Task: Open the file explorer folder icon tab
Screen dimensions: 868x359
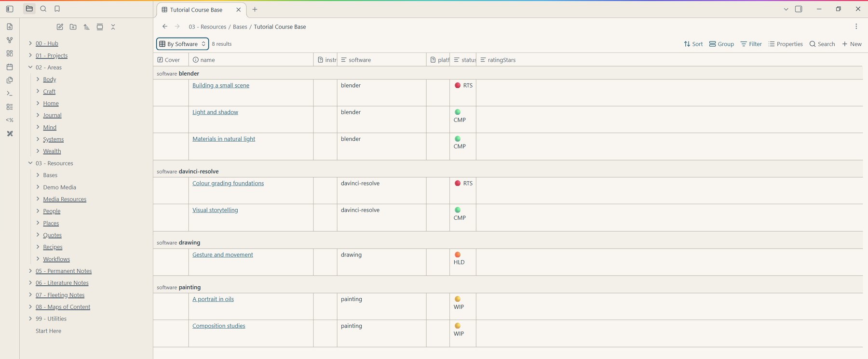Action: point(29,9)
